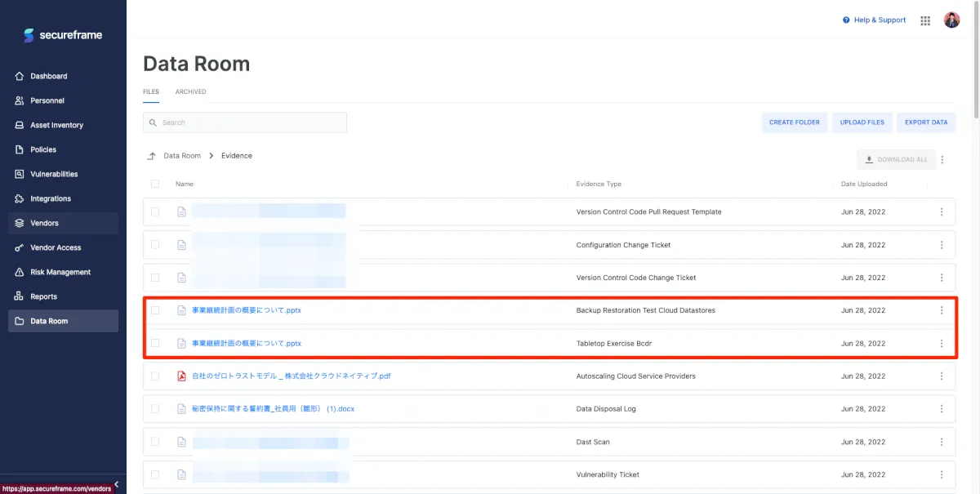Open Vulnerabilities from the sidebar
This screenshot has width=980, height=494.
54,174
